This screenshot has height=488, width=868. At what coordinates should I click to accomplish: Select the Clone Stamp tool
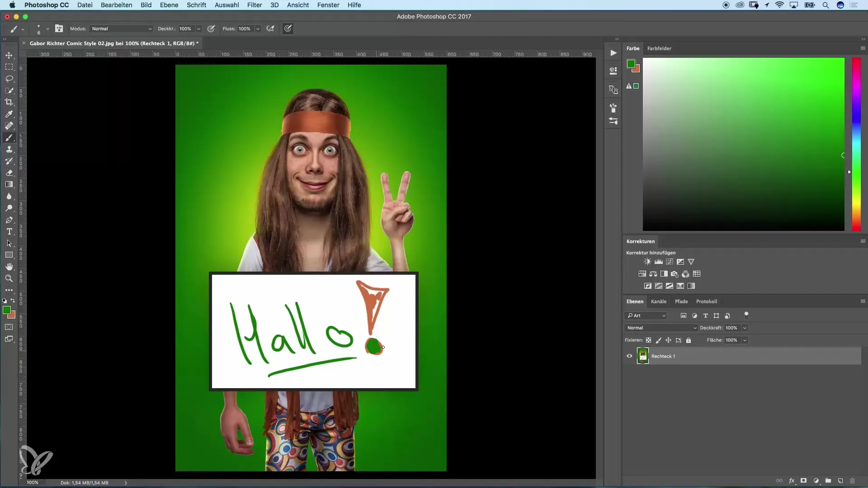pos(9,149)
